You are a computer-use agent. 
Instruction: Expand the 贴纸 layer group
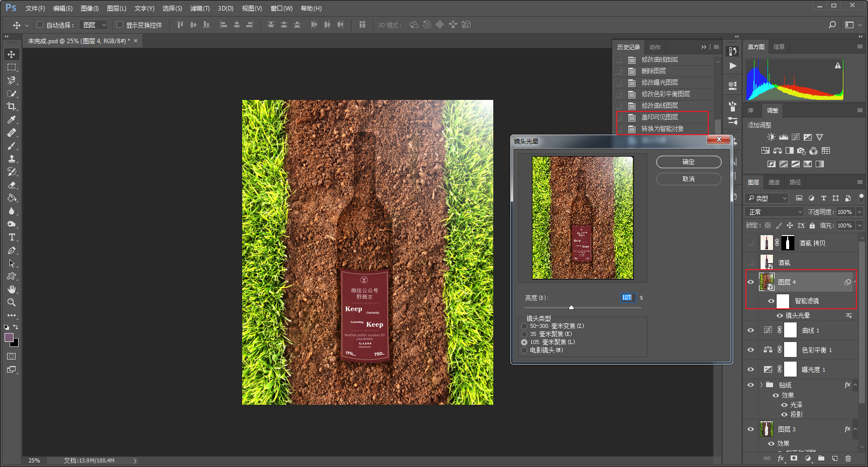762,385
